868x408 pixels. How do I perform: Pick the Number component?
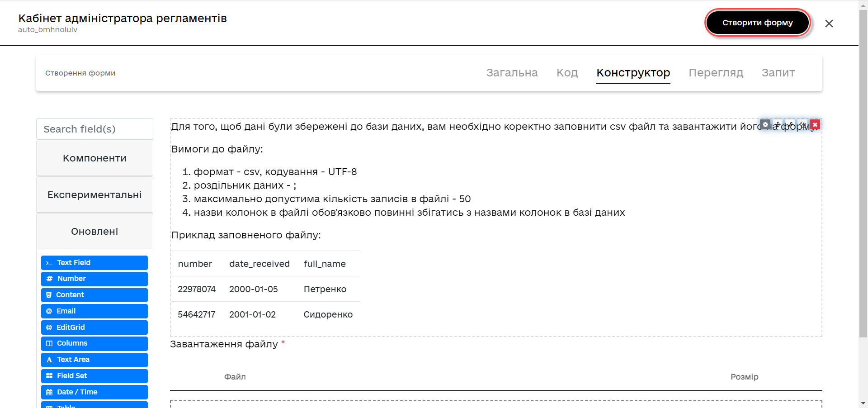94,279
